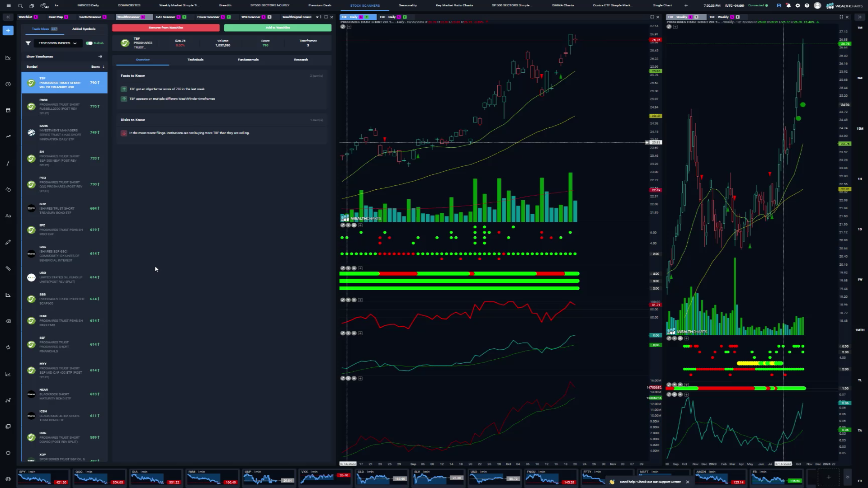
Task: Open the hamburger main menu
Action: 8,5
